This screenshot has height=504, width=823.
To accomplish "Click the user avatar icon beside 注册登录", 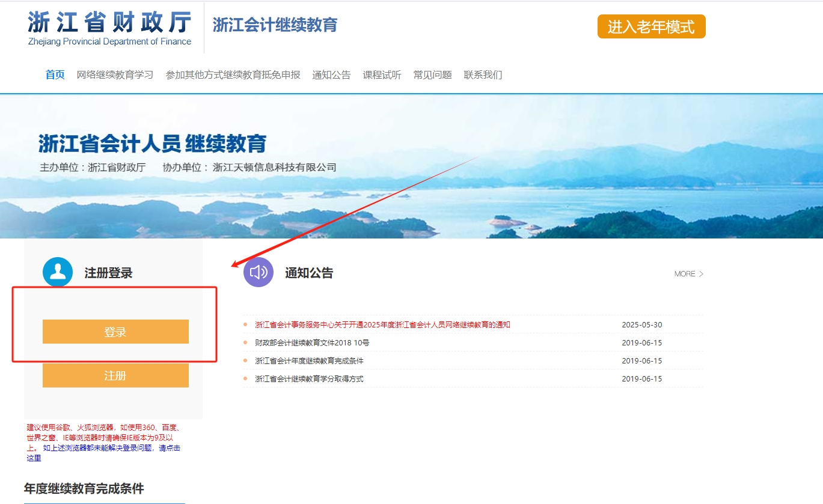I will point(57,272).
